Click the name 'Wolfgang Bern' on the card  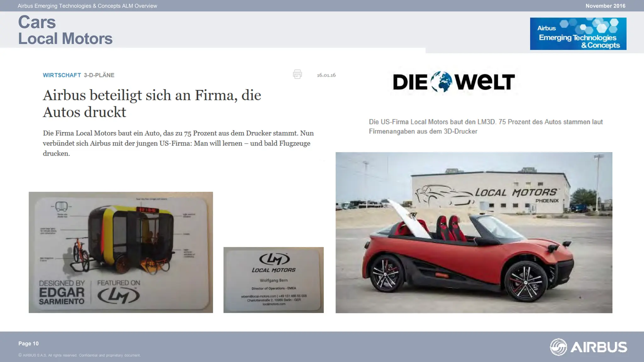274,280
